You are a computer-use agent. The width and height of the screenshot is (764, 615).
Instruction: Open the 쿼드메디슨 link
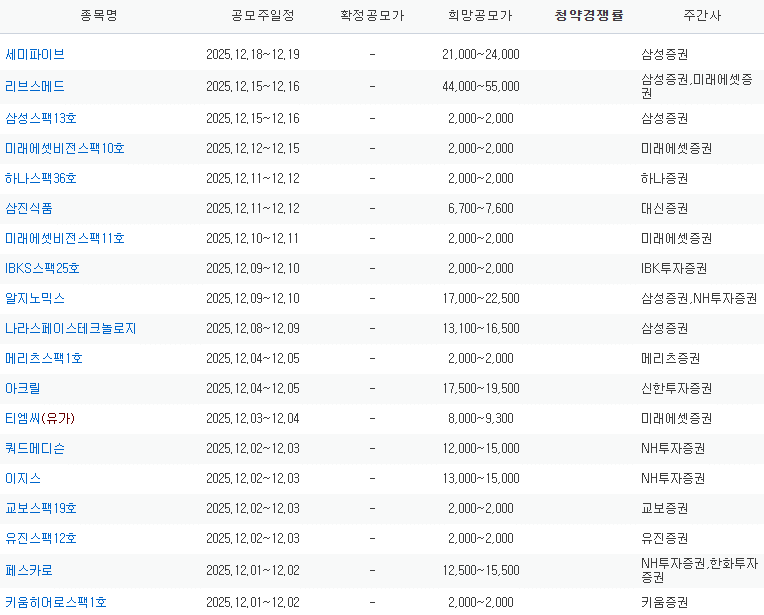click(35, 448)
